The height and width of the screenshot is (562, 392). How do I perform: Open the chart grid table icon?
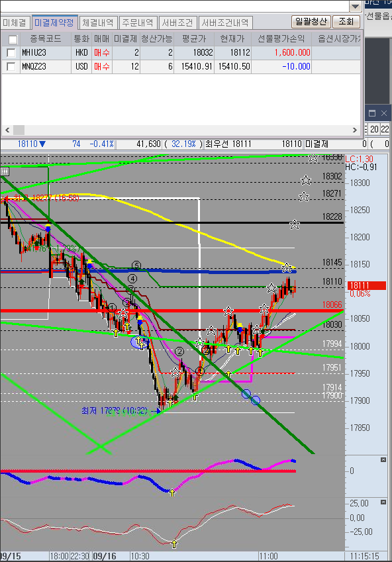coord(5,171)
